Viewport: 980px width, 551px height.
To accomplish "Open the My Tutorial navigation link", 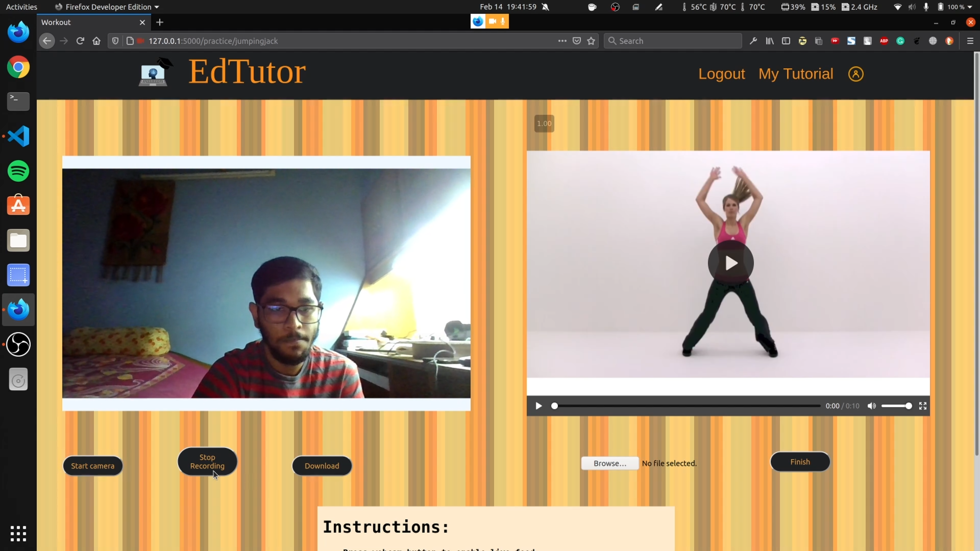I will [795, 74].
